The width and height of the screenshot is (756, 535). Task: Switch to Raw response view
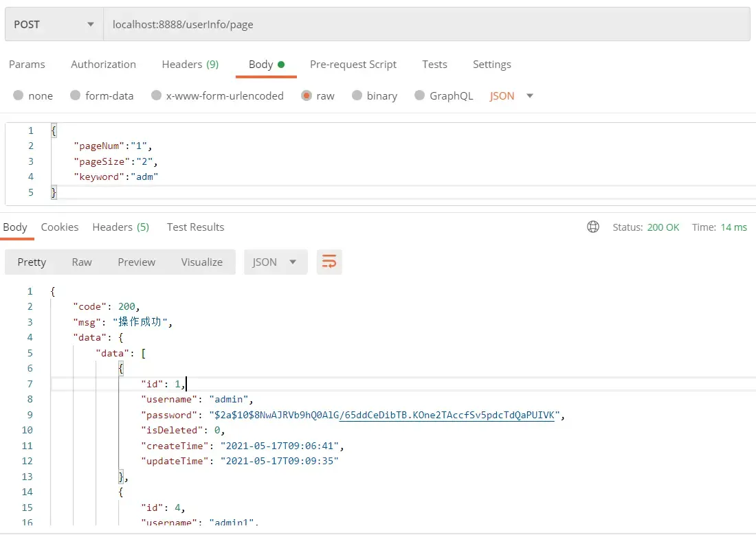coord(81,262)
